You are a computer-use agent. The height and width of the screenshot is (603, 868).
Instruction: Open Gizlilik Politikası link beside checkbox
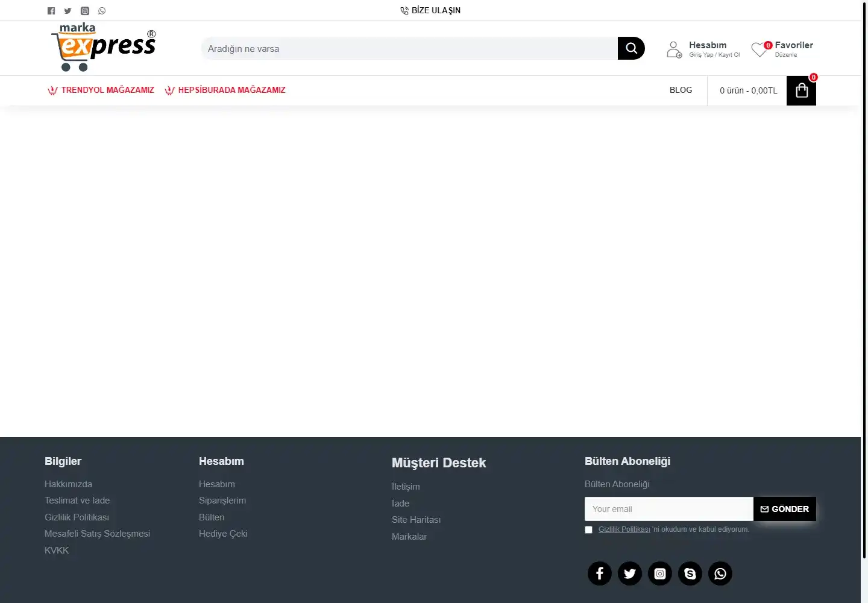624,529
